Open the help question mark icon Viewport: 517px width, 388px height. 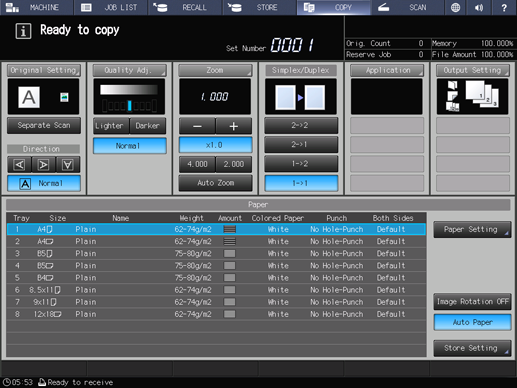coord(504,7)
